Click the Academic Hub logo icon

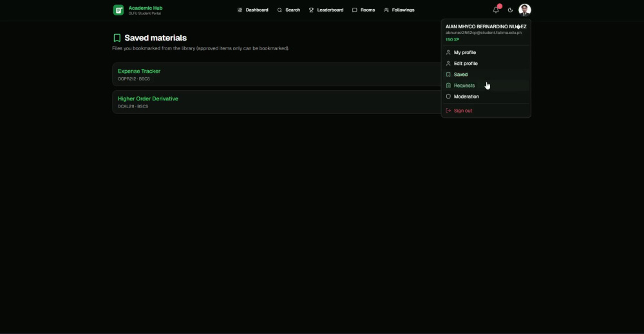[x=118, y=10]
